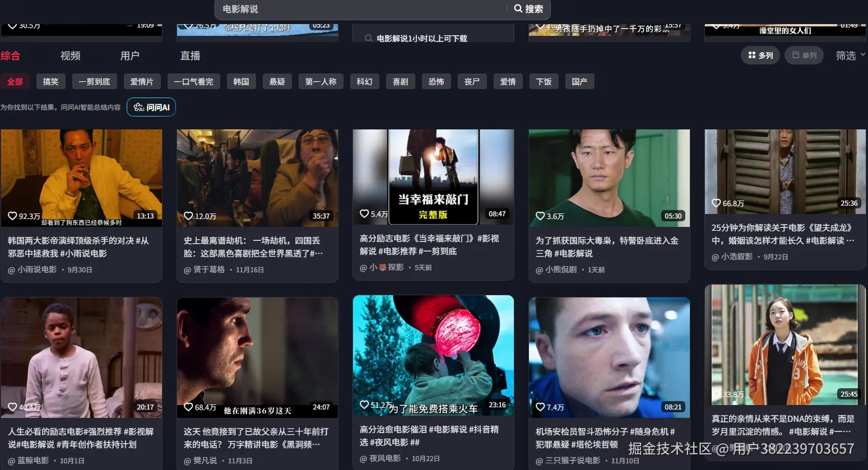Select the 全部 category tag
Screen dimensions: 868x470
[x=15, y=81]
